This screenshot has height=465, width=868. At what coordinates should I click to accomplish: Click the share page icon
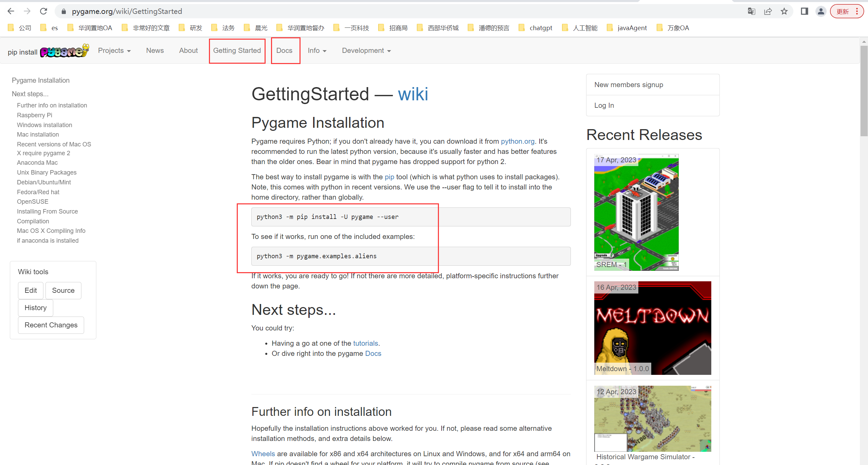pyautogui.click(x=768, y=12)
